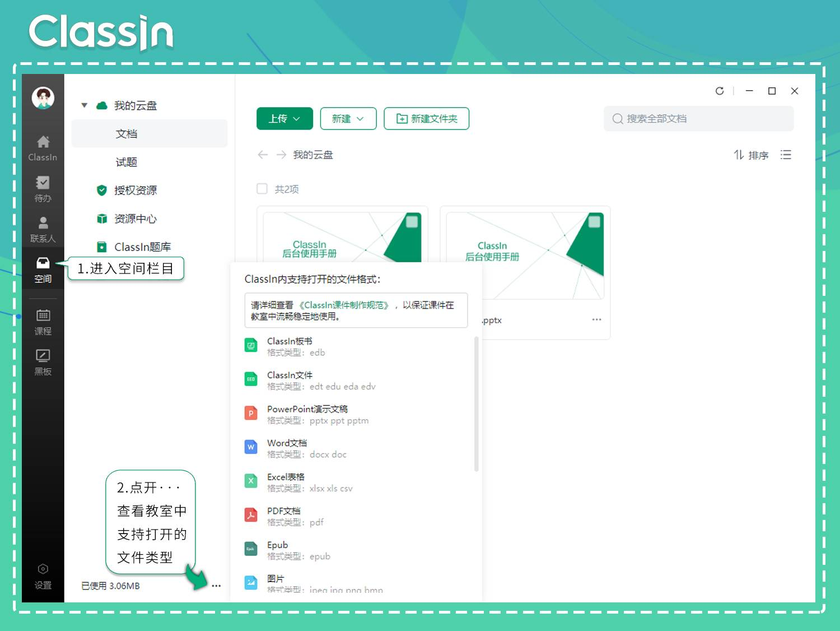
Task: Open the 新建 new dropdown
Action: pos(348,119)
